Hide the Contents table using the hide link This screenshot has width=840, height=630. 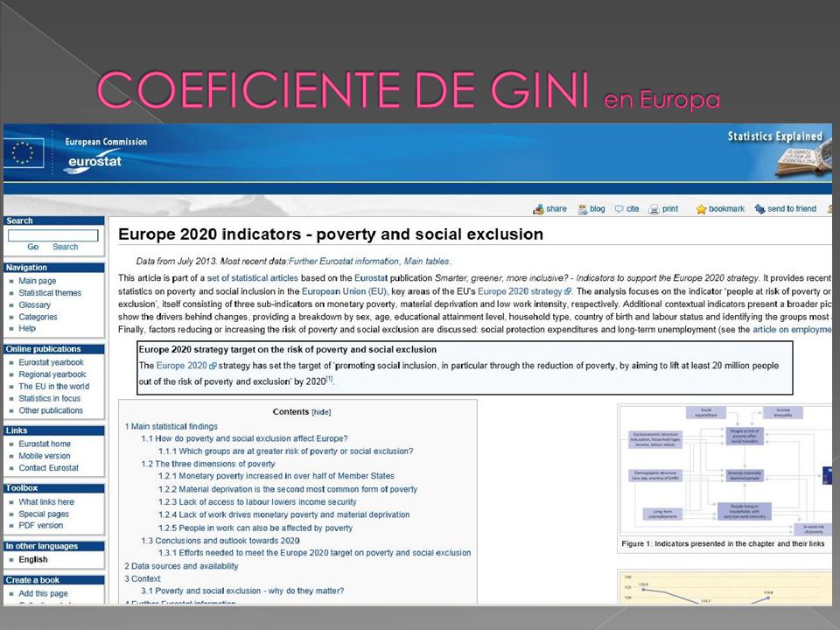coord(321,412)
